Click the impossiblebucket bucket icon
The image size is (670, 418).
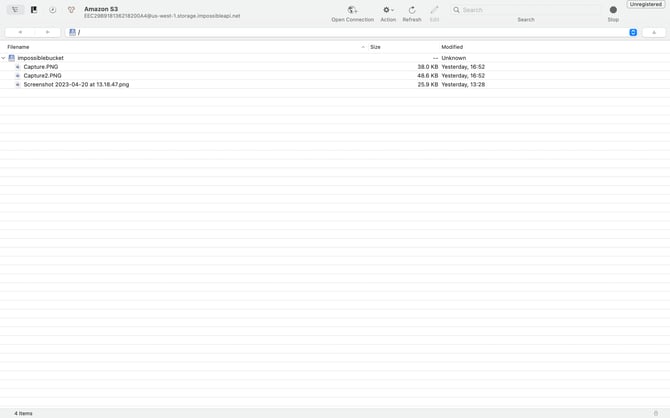pos(12,58)
